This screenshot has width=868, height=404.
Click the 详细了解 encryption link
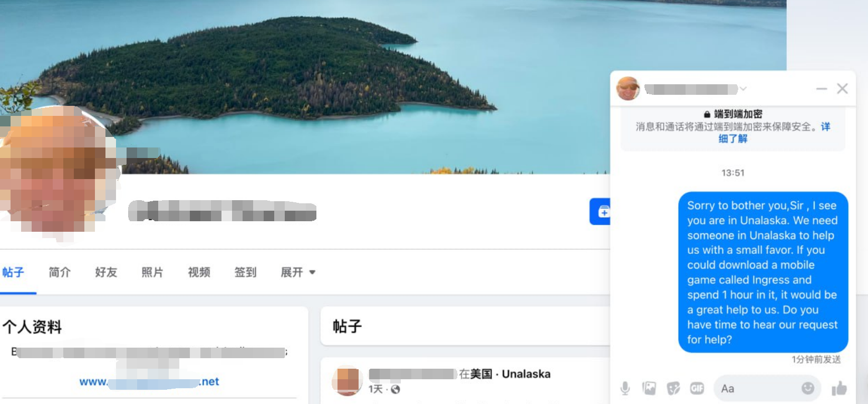click(x=733, y=139)
